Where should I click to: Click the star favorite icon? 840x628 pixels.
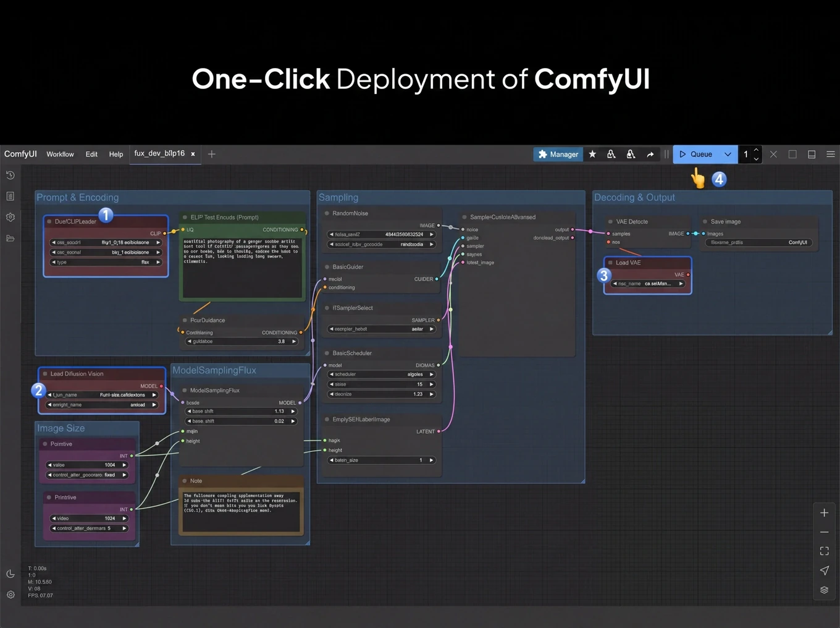[x=592, y=154]
